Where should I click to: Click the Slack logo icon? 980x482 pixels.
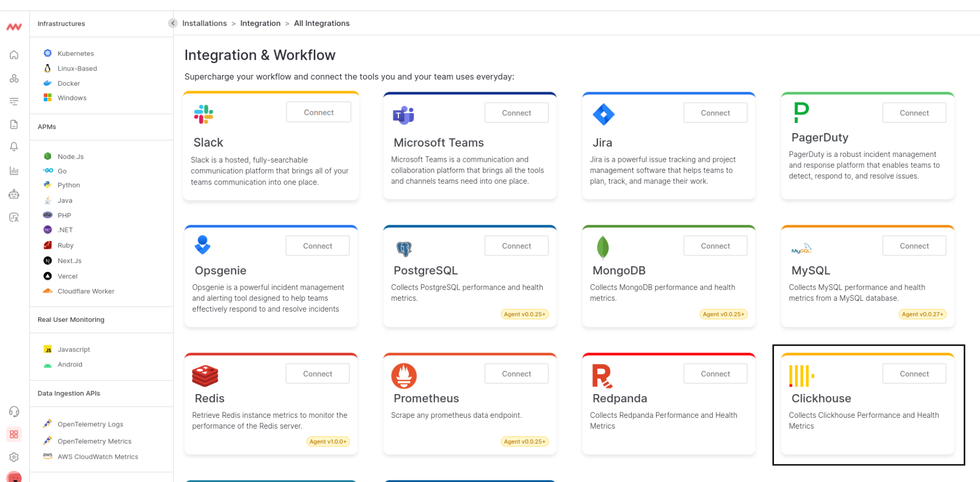pyautogui.click(x=204, y=114)
